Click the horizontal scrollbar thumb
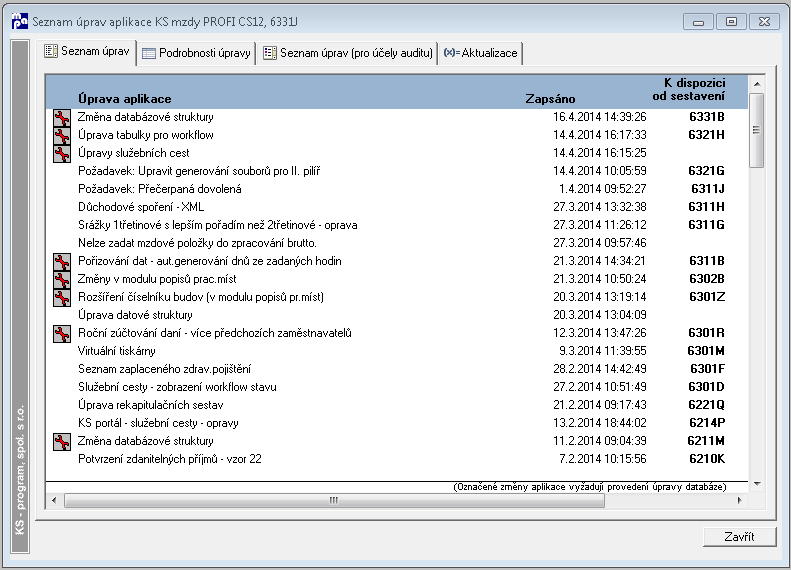 [x=334, y=500]
